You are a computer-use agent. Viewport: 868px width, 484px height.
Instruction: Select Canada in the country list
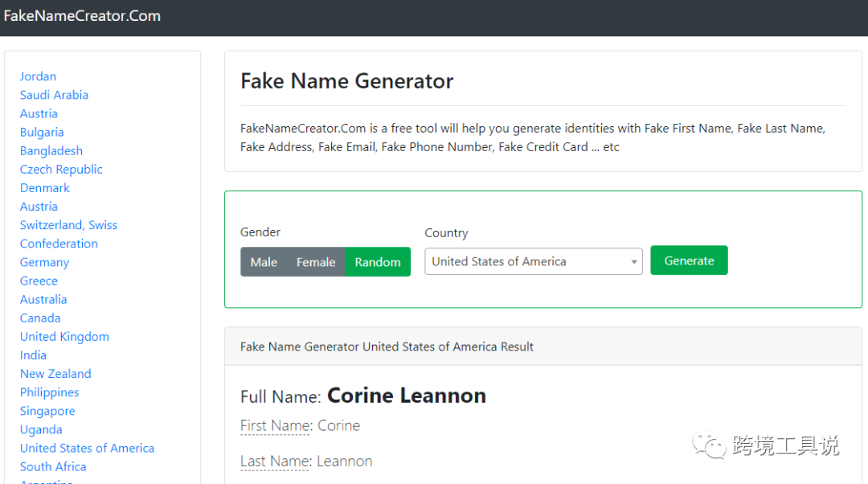[40, 318]
